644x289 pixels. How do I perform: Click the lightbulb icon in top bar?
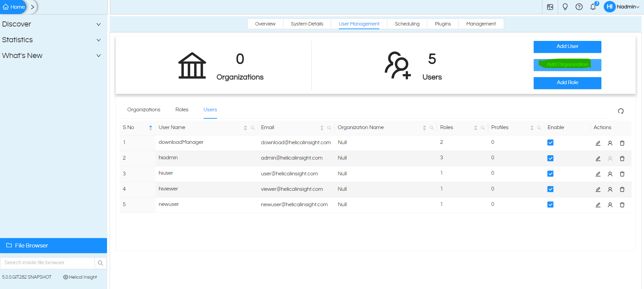pos(565,7)
